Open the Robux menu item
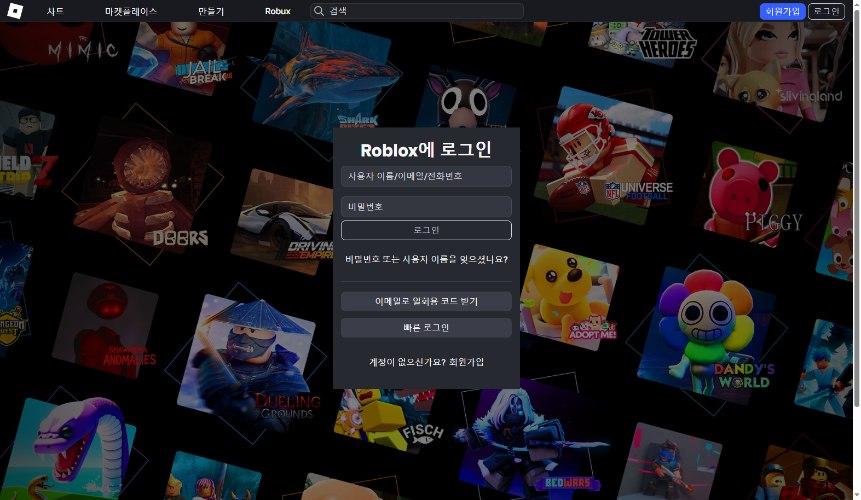 [277, 11]
